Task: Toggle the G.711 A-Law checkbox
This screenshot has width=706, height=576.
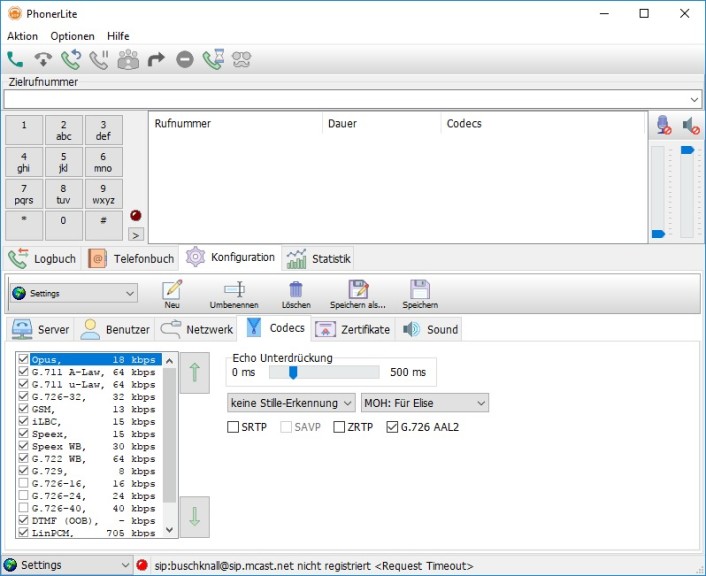Action: tap(23, 372)
